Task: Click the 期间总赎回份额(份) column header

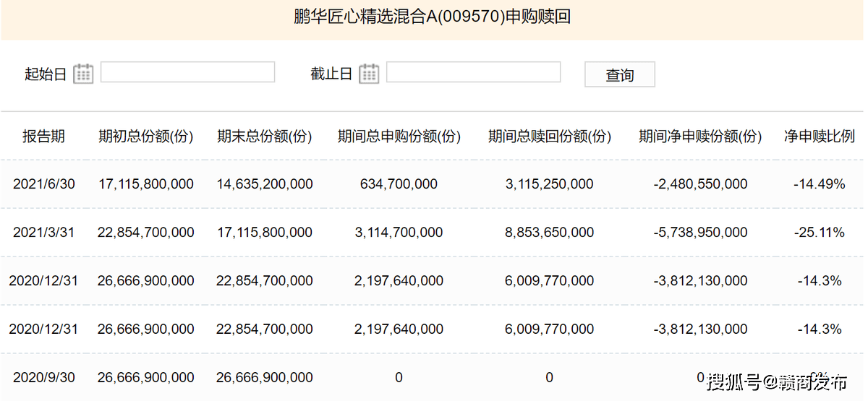Action: click(550, 136)
